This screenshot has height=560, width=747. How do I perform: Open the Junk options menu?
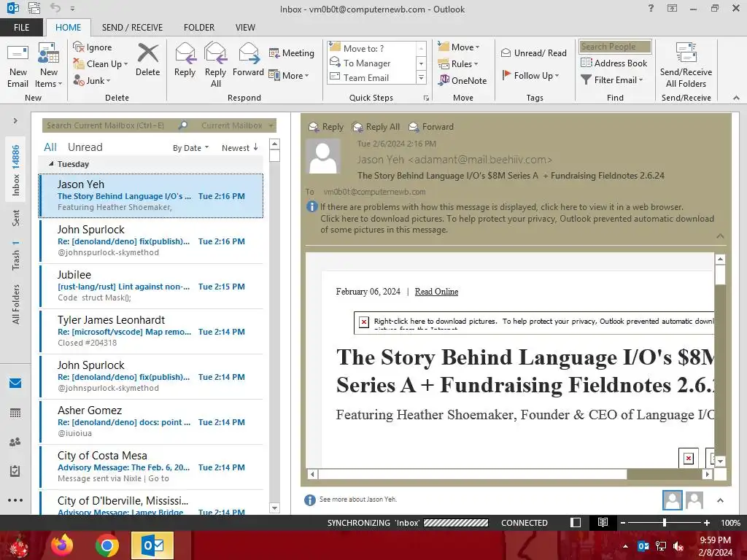coord(92,80)
